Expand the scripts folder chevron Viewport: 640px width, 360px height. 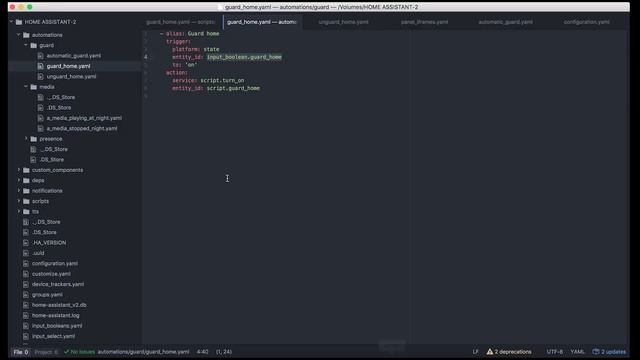pyautogui.click(x=19, y=201)
